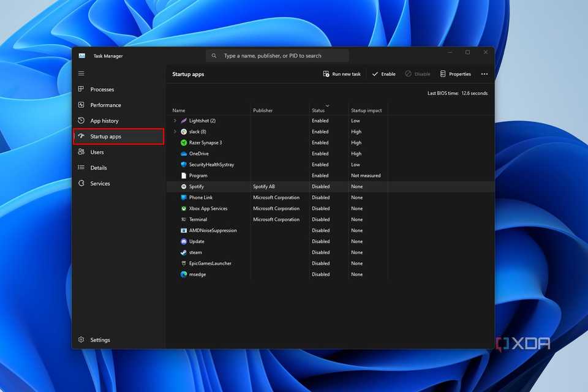588x392 pixels.
Task: Click the Enable button in toolbar
Action: click(x=383, y=74)
